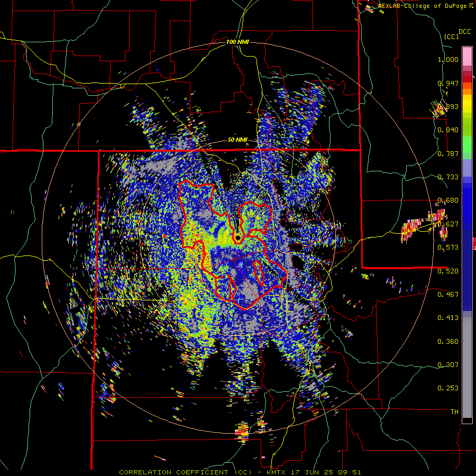The width and height of the screenshot is (476, 476).
Task: Click the 0.413 value on the color scale
Action: coord(448,317)
